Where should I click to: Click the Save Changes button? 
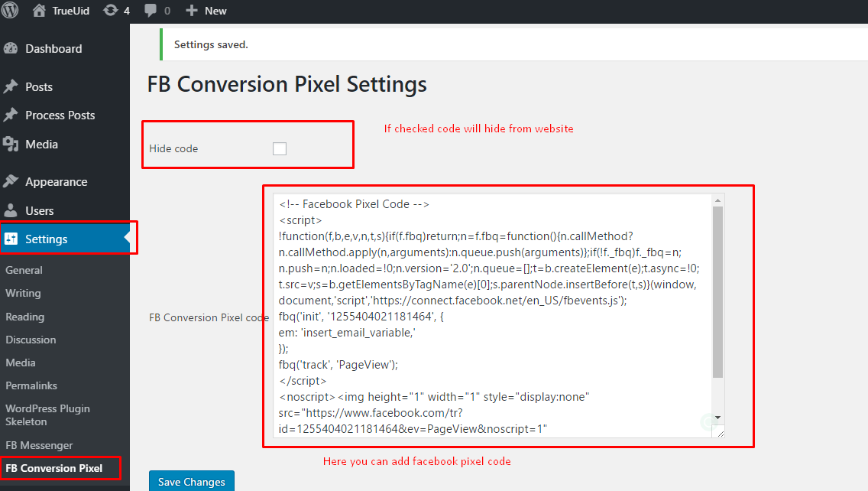[192, 481]
